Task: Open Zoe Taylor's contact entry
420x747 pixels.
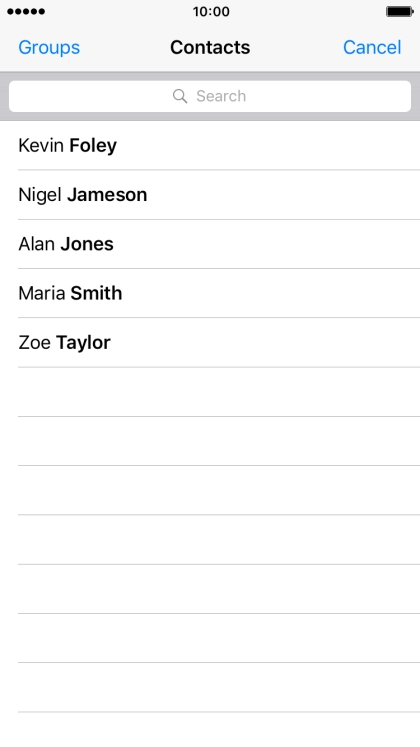Action: [x=210, y=343]
